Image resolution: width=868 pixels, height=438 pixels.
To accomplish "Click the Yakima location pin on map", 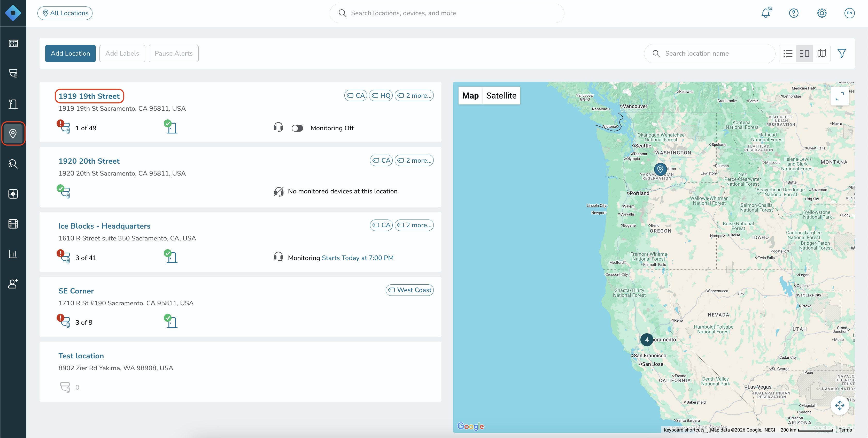I will pyautogui.click(x=660, y=169).
